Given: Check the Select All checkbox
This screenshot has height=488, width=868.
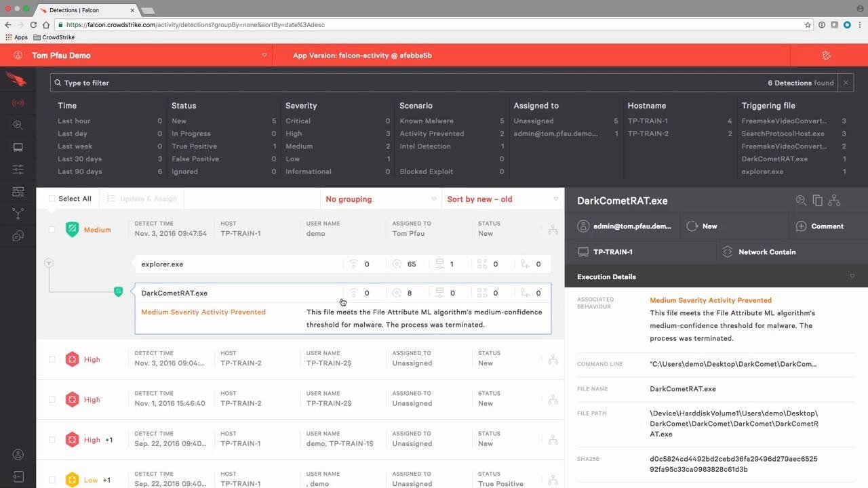Looking at the screenshot, I should pyautogui.click(x=52, y=199).
